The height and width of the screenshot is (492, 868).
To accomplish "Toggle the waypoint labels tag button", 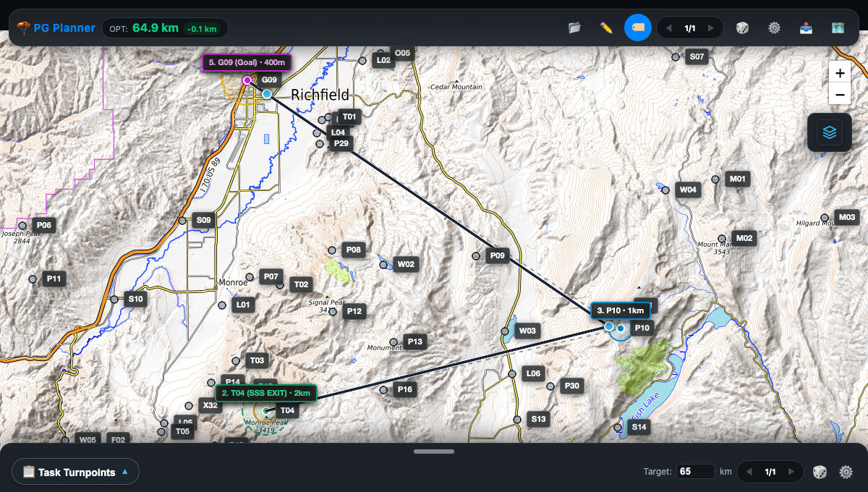I will click(x=638, y=27).
